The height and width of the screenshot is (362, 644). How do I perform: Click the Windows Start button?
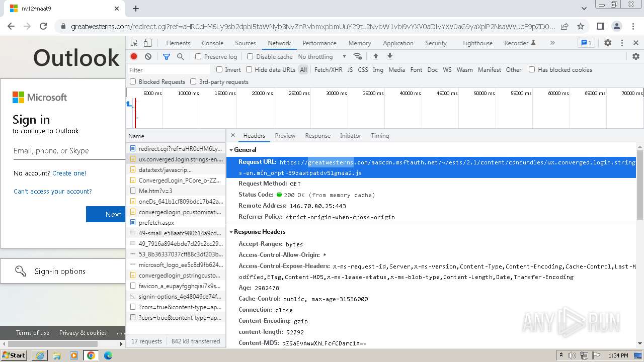(14, 355)
